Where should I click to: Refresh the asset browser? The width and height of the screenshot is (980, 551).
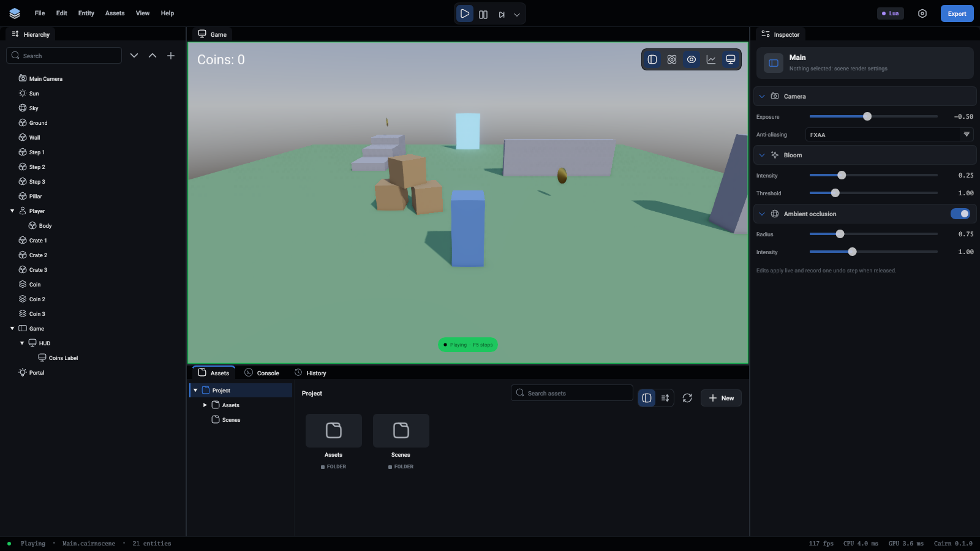pyautogui.click(x=687, y=398)
